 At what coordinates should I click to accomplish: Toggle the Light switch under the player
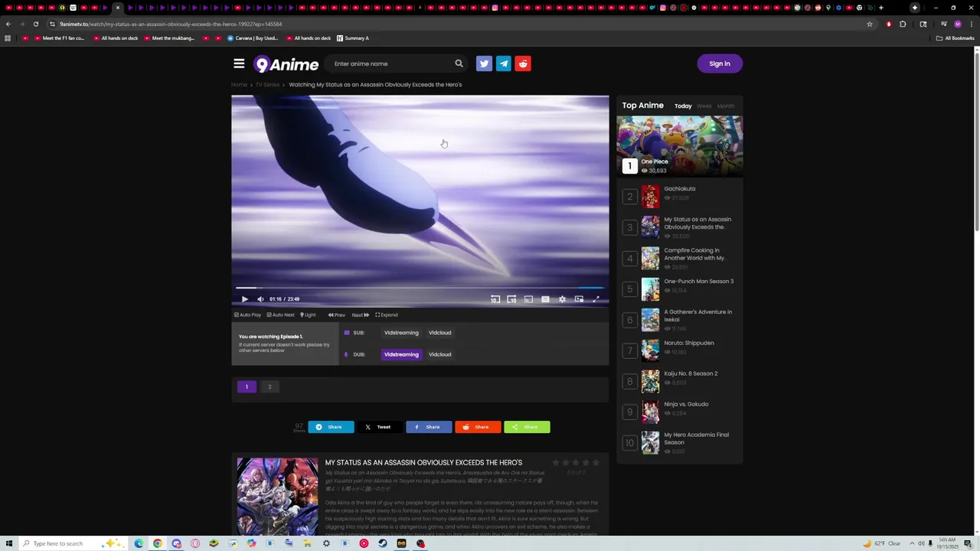[308, 315]
